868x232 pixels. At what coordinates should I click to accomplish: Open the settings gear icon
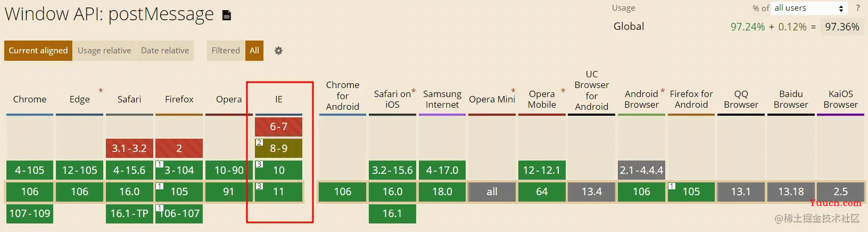click(x=278, y=51)
